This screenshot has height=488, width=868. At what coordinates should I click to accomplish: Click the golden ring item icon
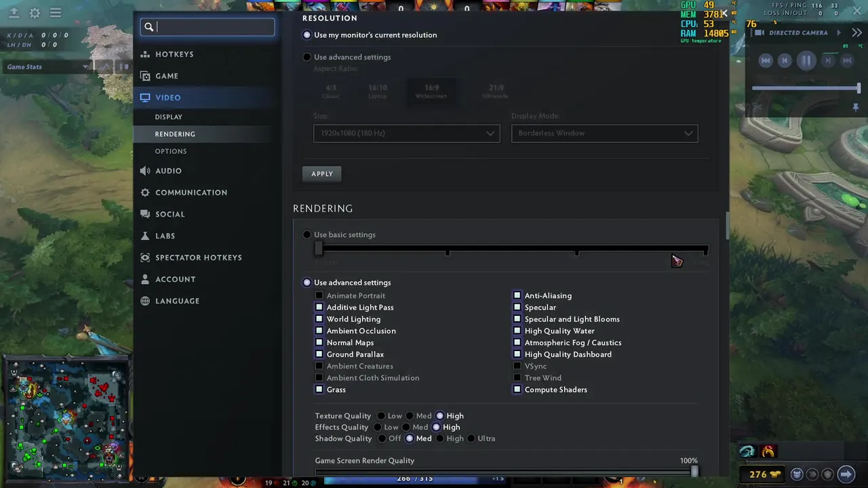tap(768, 451)
